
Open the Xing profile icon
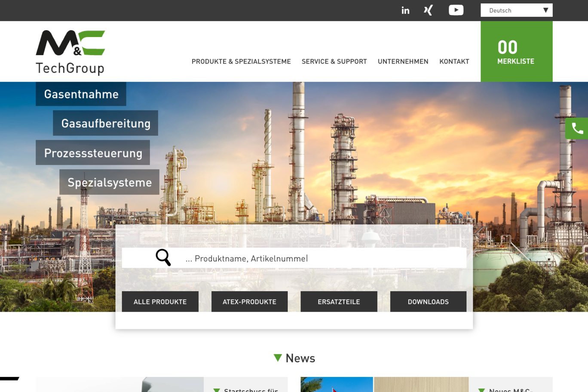coord(428,10)
